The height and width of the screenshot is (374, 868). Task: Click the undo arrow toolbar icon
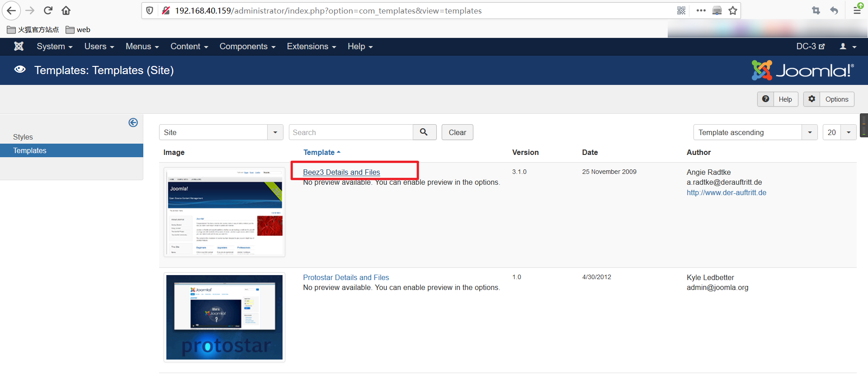click(834, 10)
